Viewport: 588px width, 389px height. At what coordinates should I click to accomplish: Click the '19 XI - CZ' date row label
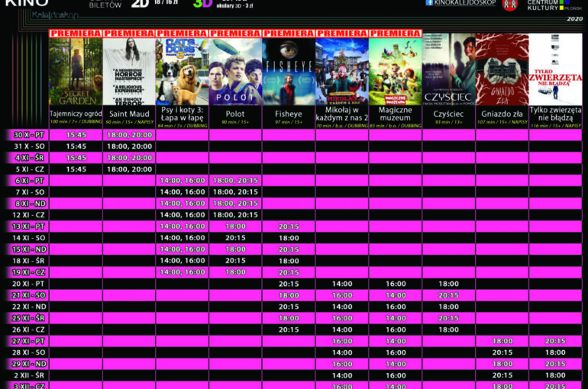click(28, 272)
